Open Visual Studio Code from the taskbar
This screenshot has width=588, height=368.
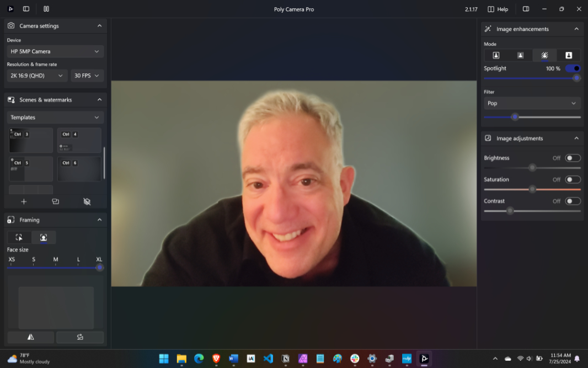[268, 359]
